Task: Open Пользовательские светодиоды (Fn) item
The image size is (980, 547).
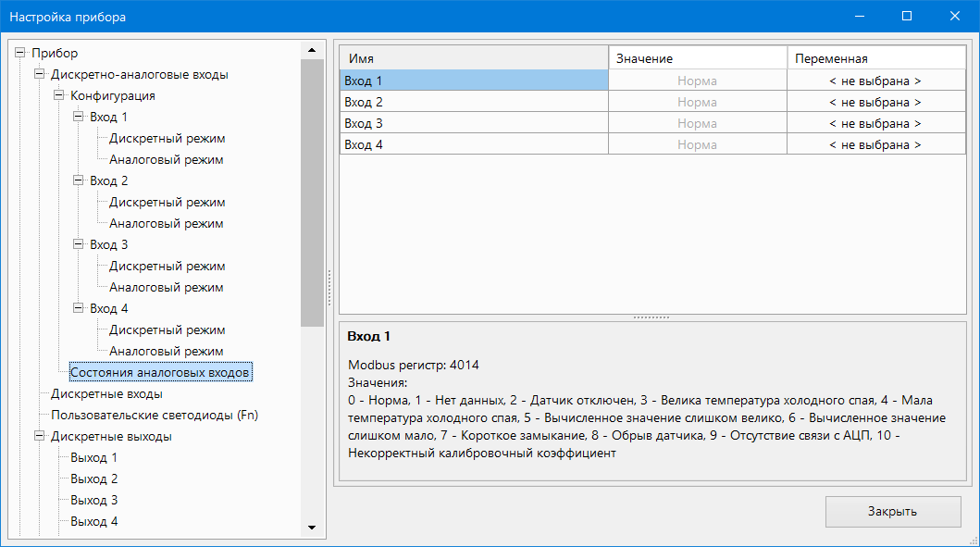Action: click(x=155, y=416)
